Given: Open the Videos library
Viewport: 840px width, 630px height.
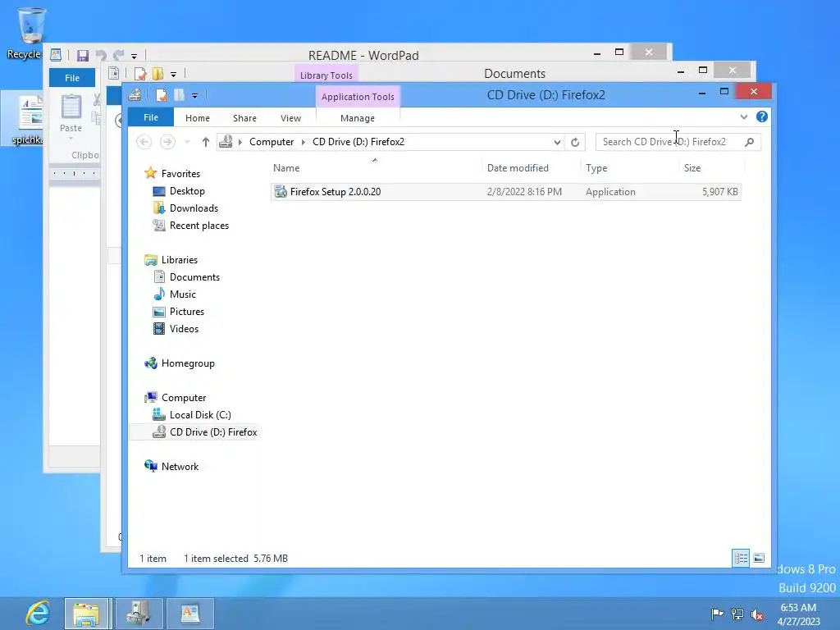Looking at the screenshot, I should [x=184, y=328].
